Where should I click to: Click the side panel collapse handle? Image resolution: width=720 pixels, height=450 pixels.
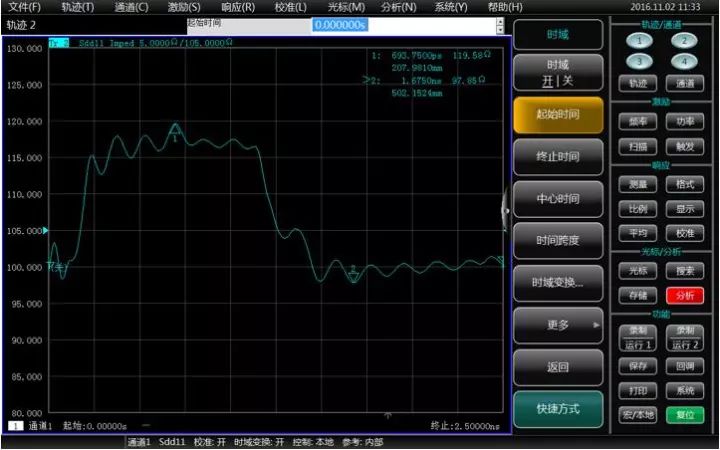[506, 211]
